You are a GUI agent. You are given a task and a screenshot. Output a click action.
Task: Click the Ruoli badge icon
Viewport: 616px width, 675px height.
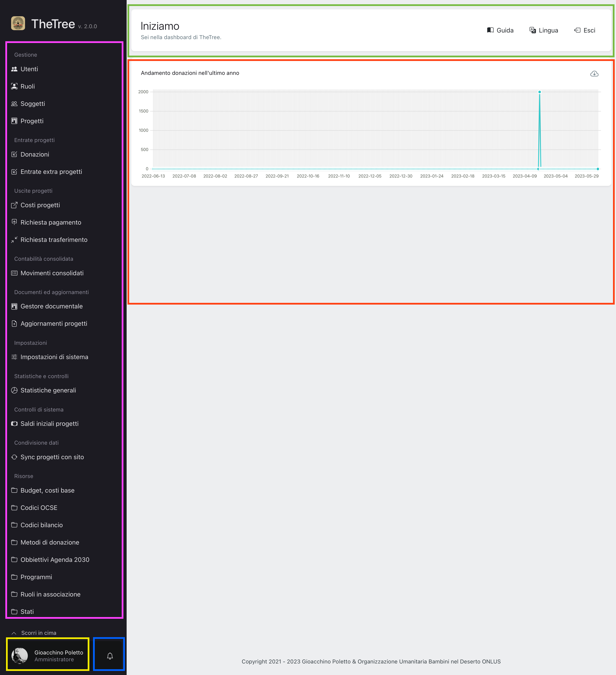(14, 86)
